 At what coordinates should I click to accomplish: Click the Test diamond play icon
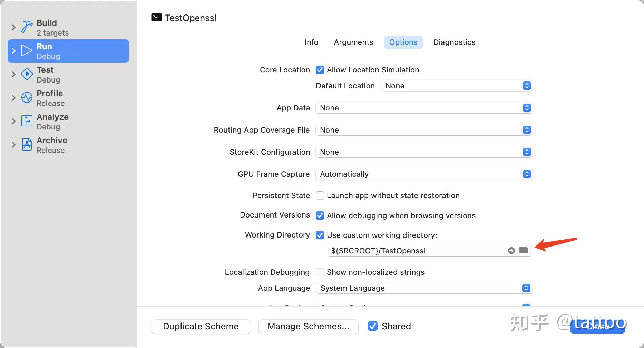[27, 74]
